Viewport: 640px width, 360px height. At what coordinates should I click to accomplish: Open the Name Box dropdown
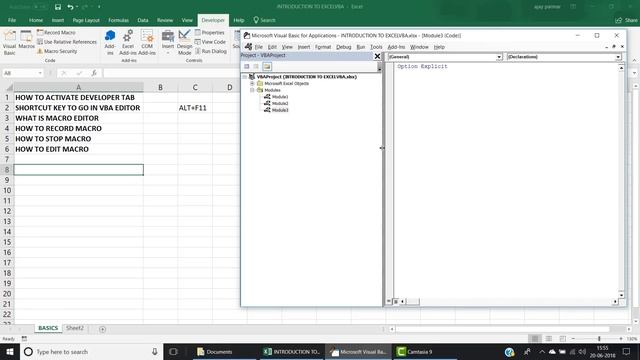point(40,73)
